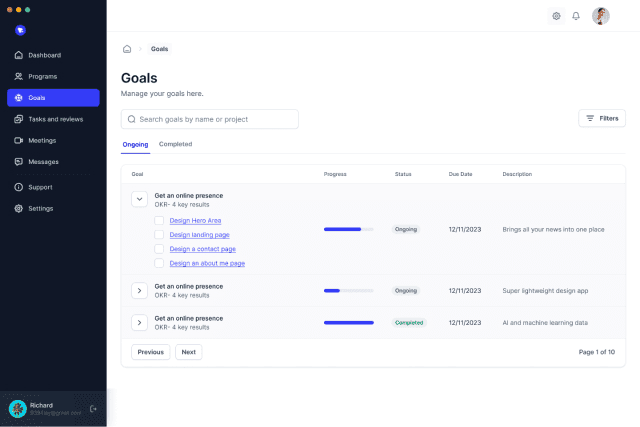640x427 pixels.
Task: Navigate to Meetings in sidebar
Action: (42, 140)
